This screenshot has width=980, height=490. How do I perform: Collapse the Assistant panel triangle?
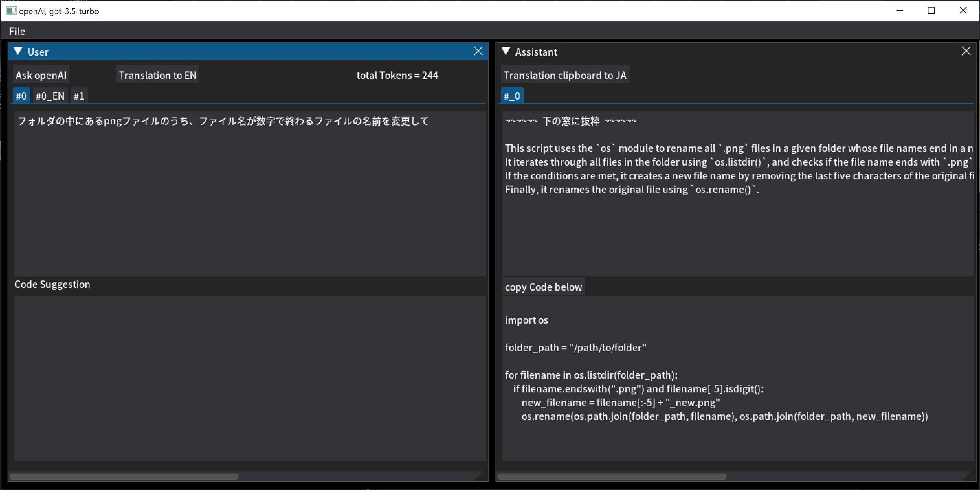pos(505,51)
